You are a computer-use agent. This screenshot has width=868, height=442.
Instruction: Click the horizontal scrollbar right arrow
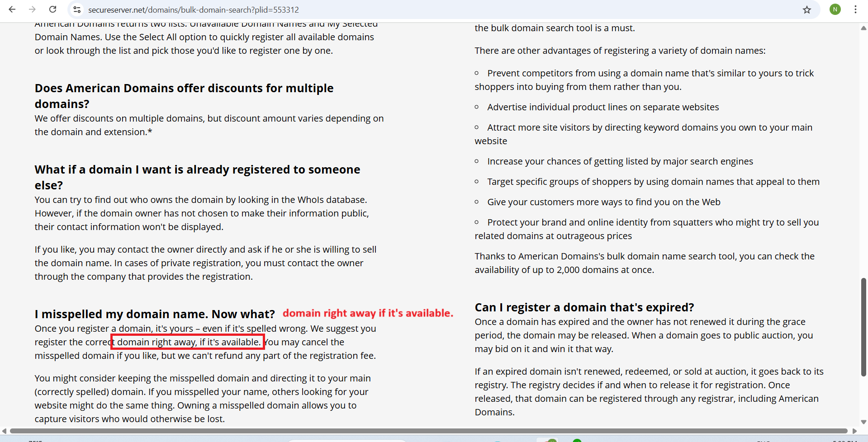pyautogui.click(x=854, y=431)
